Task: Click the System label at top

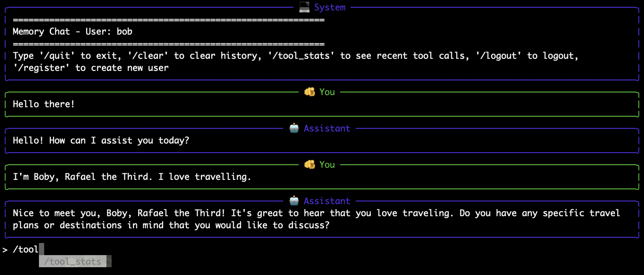Action: [x=330, y=7]
